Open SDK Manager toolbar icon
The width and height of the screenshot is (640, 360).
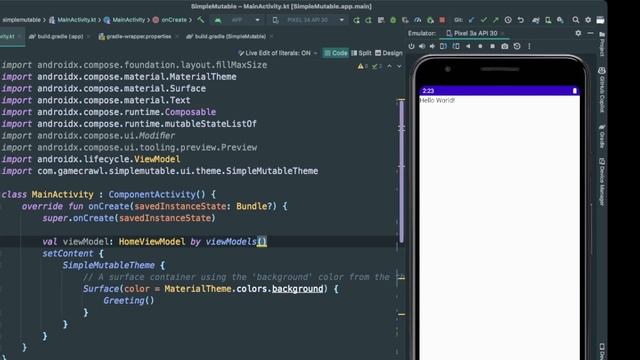point(560,20)
